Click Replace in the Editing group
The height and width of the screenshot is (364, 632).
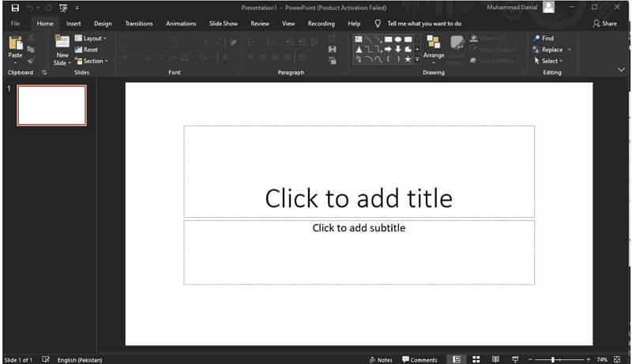(547, 50)
